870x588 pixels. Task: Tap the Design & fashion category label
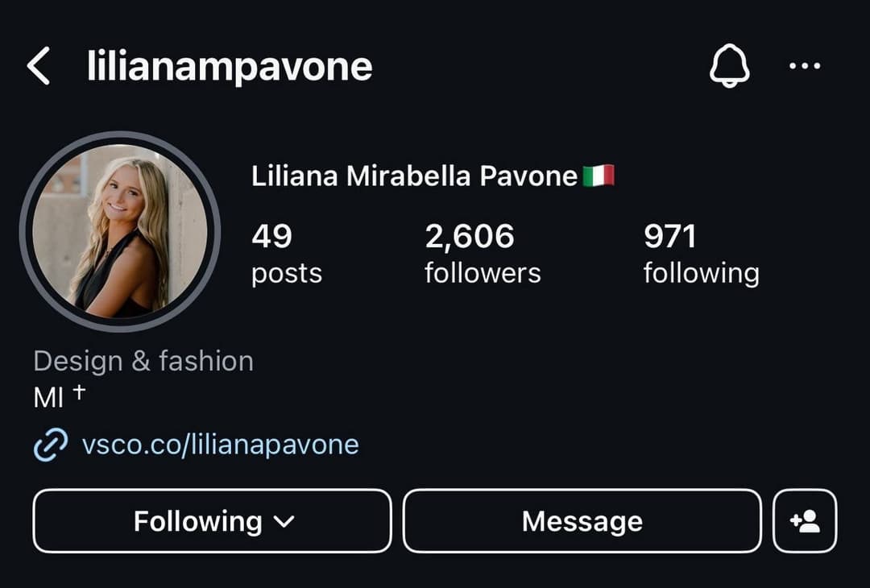click(143, 361)
